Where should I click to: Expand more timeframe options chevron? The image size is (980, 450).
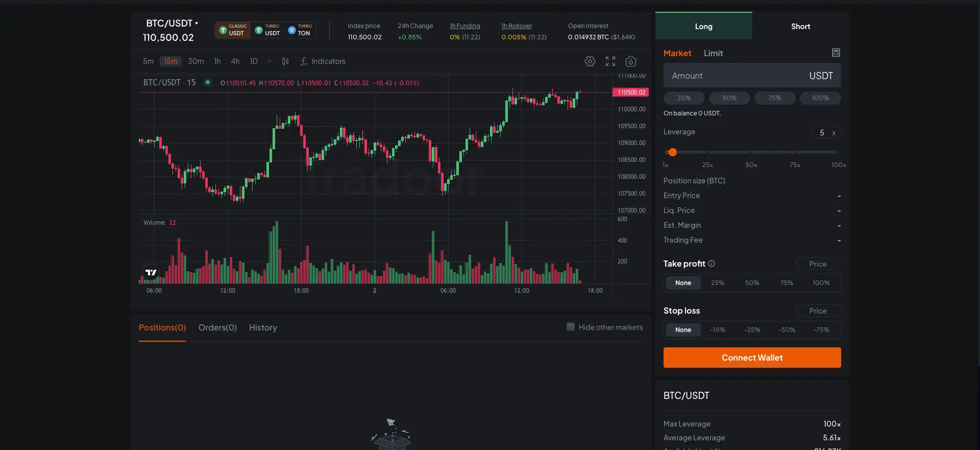[x=269, y=61]
